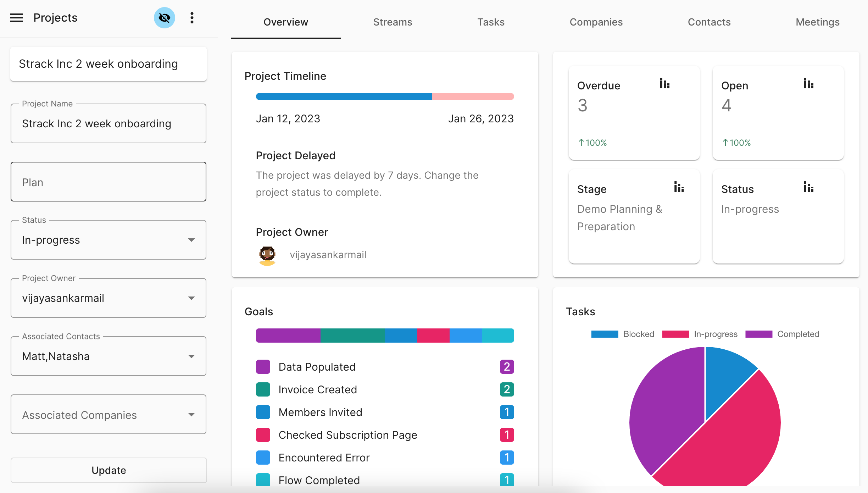Go to the Meetings tab

(817, 22)
